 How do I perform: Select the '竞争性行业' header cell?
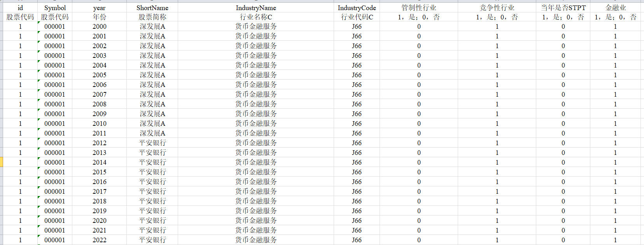pos(497,7)
